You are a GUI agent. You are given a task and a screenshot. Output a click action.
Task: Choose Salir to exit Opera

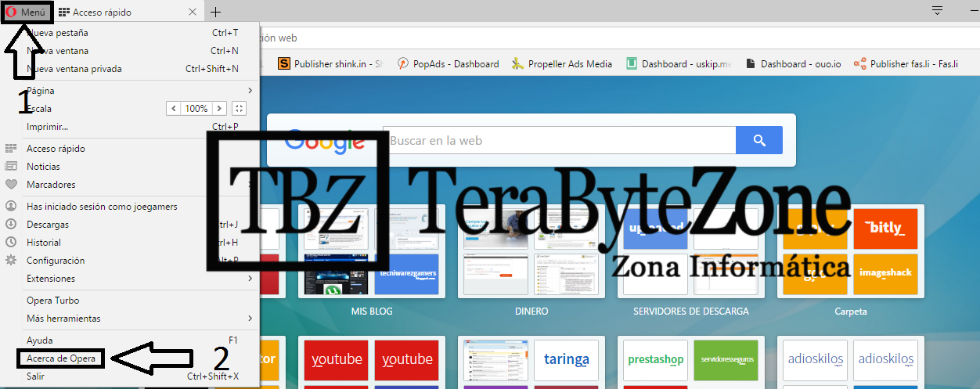tap(131, 376)
